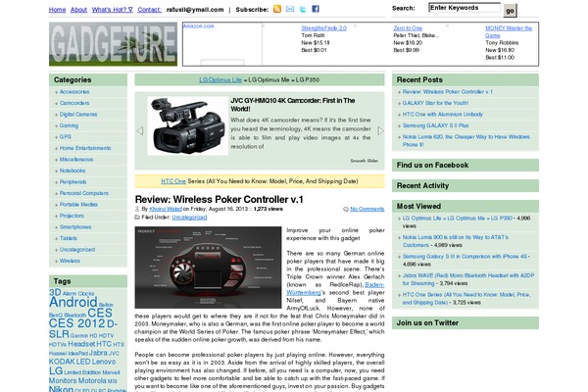Open recent post HTC One with Aluminium Unibody
The image size is (588, 392).
[x=443, y=115]
